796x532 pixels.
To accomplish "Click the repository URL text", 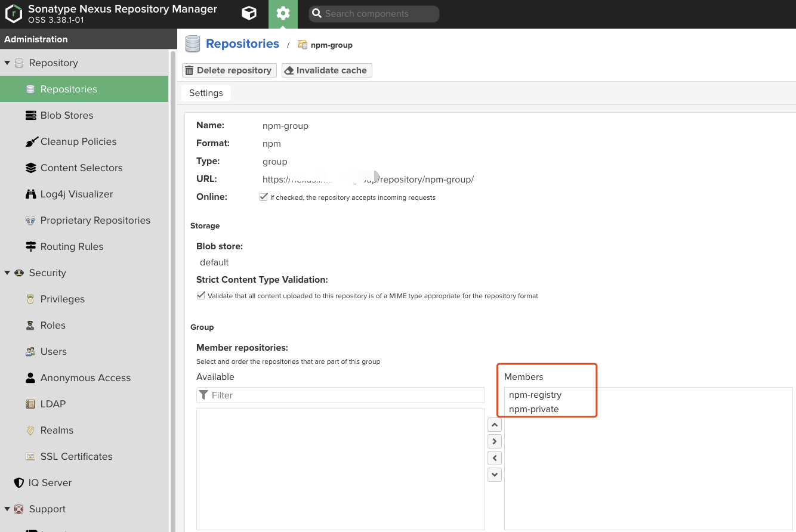I will click(368, 179).
